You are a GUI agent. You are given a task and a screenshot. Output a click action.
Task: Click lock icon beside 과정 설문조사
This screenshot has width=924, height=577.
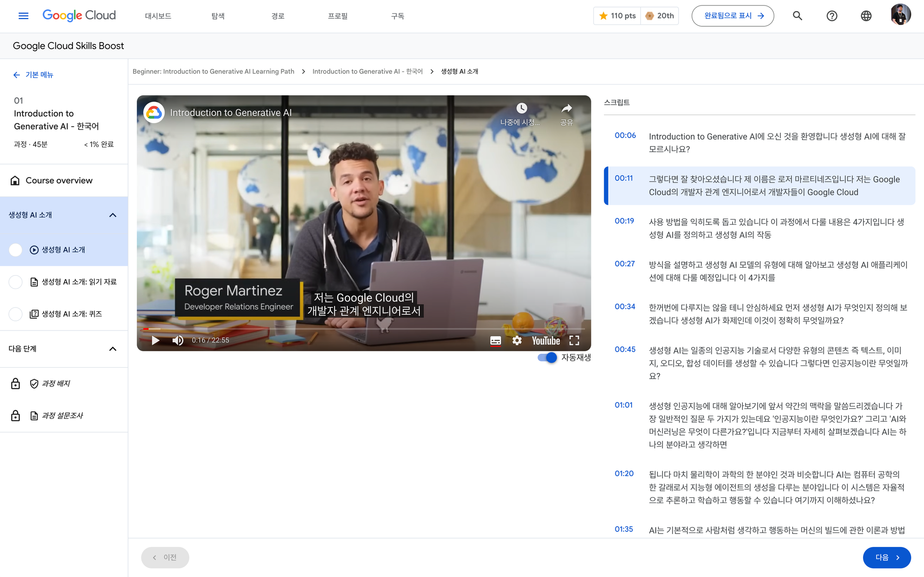(x=15, y=416)
